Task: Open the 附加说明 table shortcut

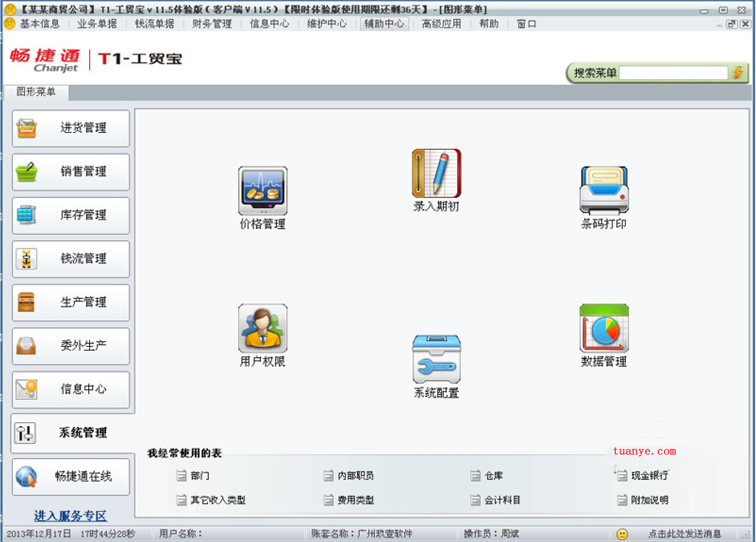Action: (x=642, y=500)
